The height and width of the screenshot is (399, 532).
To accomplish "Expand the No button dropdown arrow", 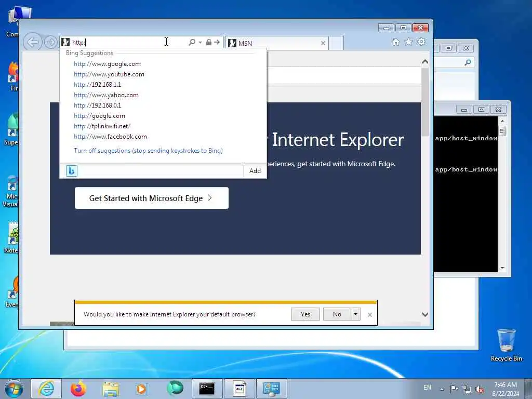I will [x=355, y=314].
